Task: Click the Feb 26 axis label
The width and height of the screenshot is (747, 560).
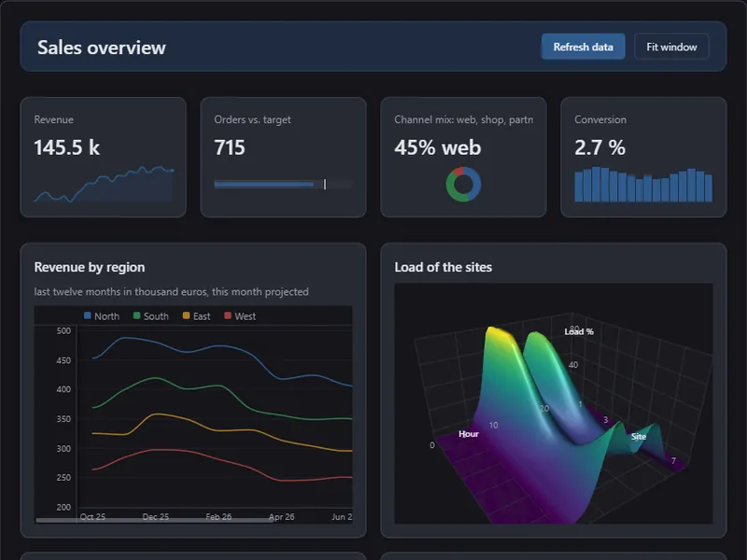Action: [x=218, y=516]
